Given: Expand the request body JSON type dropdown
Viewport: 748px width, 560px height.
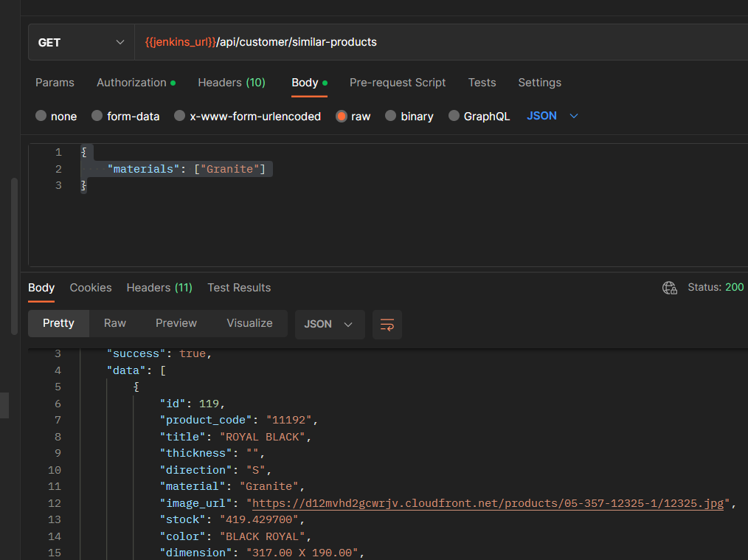Looking at the screenshot, I should pos(553,116).
